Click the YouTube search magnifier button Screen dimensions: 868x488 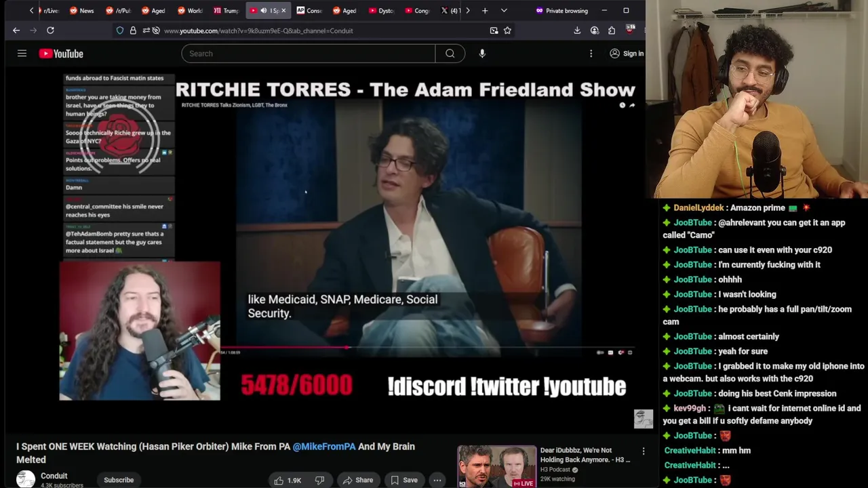pyautogui.click(x=450, y=54)
